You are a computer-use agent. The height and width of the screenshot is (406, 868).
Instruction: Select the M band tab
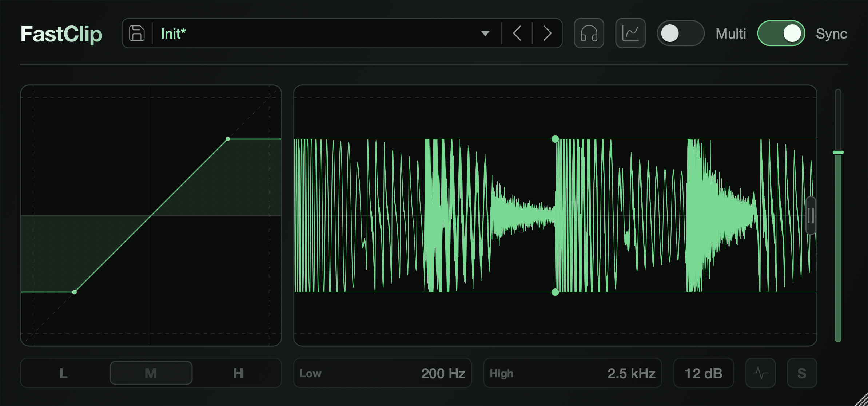151,373
